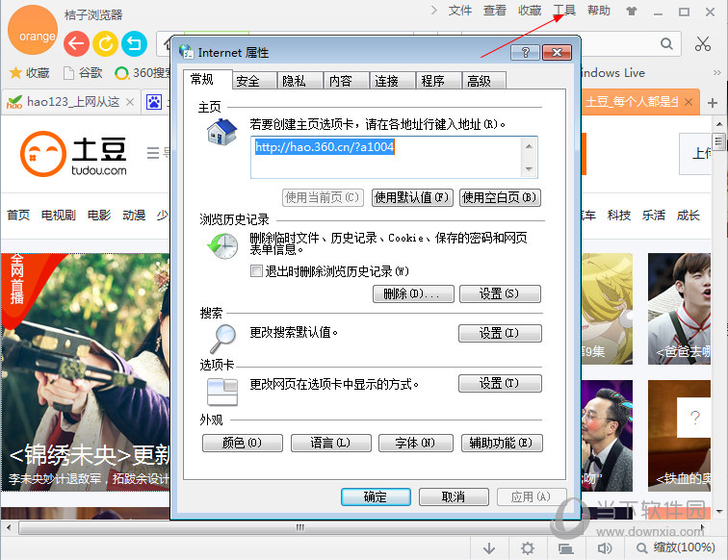The height and width of the screenshot is (560, 728).
Task: Expand bookmarks bar overflow chevron
Action: tap(716, 73)
